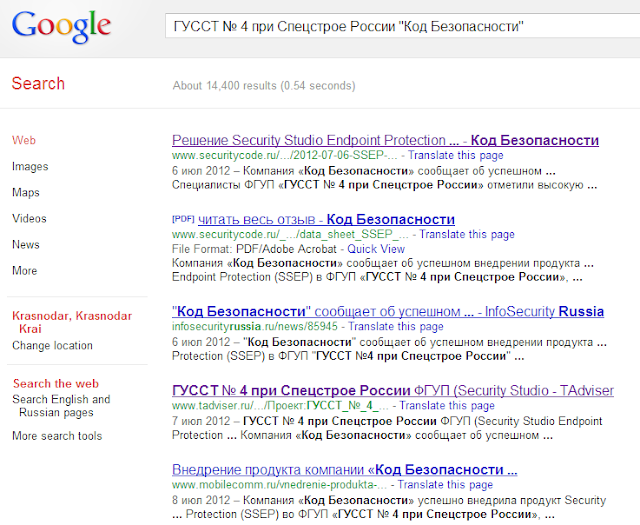Screen dimensions: 640x525
Task: Open More search tools
Action: [57, 436]
